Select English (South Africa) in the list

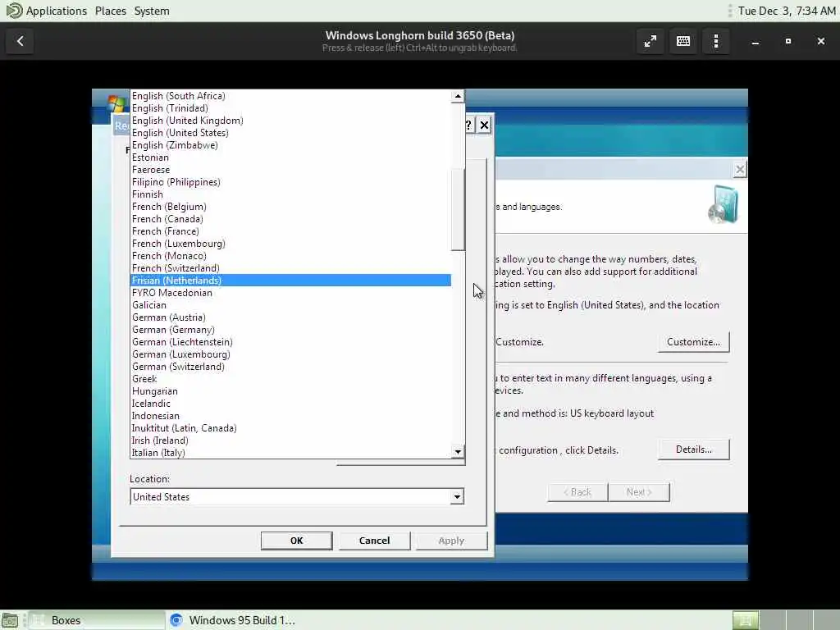click(x=291, y=96)
